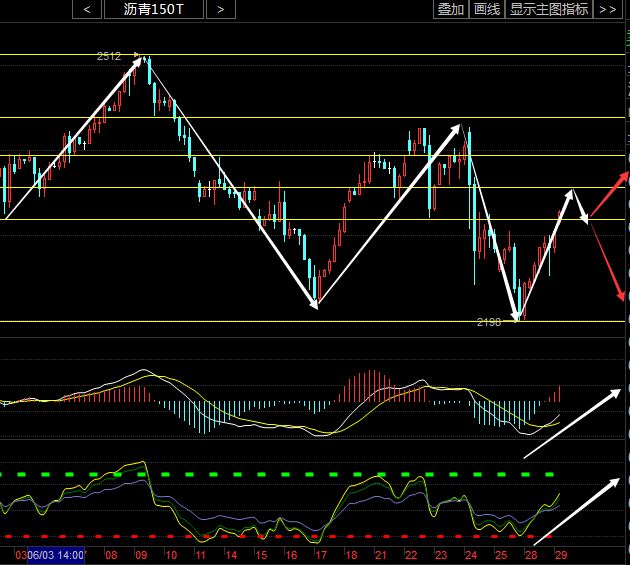Click the previous contract arrow button
The width and height of the screenshot is (630, 565).
88,9
